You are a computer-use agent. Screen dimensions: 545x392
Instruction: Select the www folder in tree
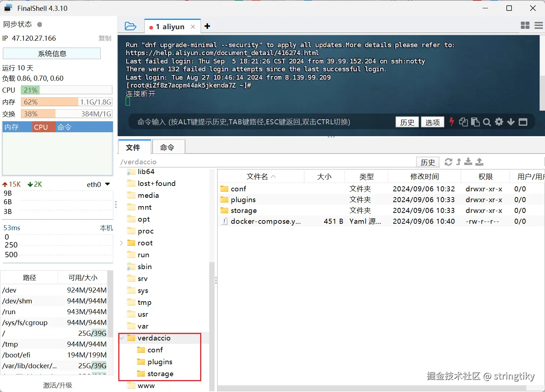(x=146, y=386)
